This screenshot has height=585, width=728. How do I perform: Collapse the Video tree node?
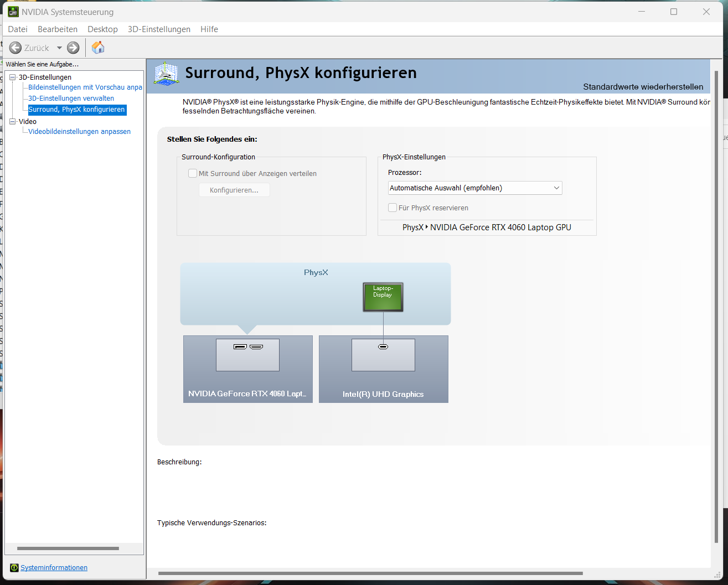tap(13, 122)
